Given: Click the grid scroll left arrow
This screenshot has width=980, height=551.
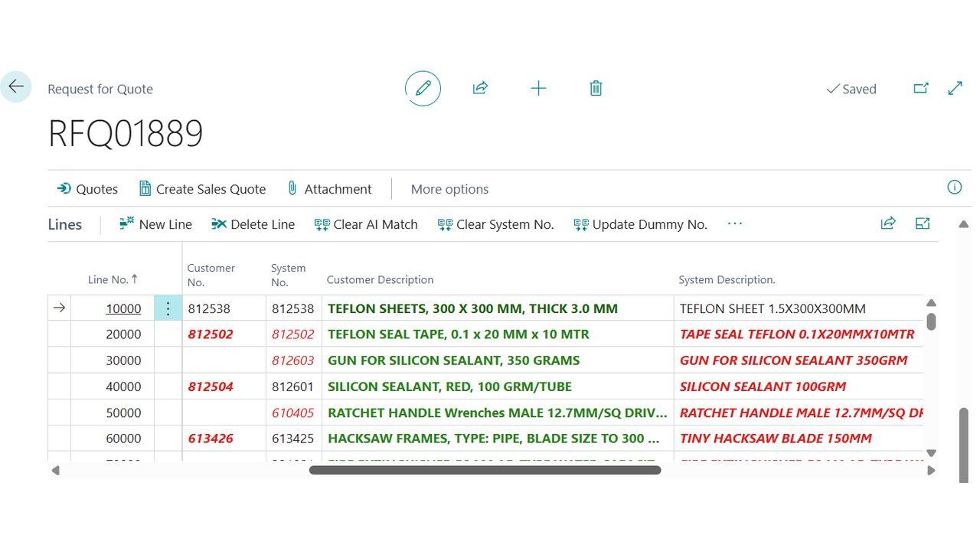Looking at the screenshot, I should click(x=55, y=470).
